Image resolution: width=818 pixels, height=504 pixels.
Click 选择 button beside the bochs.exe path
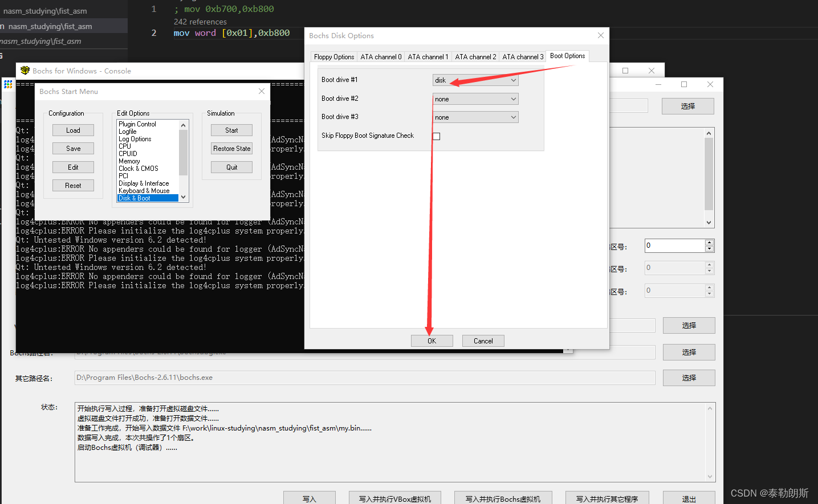[x=689, y=378]
